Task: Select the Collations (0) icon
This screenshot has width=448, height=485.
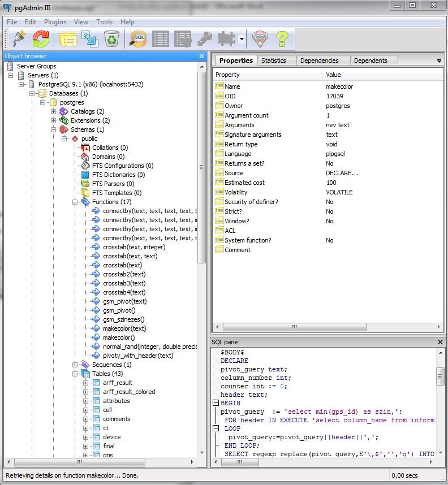Action: (85, 148)
